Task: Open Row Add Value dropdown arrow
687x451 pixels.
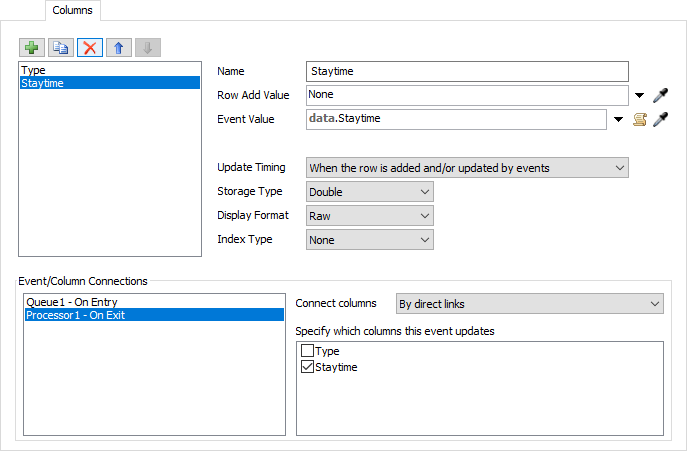Action: click(640, 96)
